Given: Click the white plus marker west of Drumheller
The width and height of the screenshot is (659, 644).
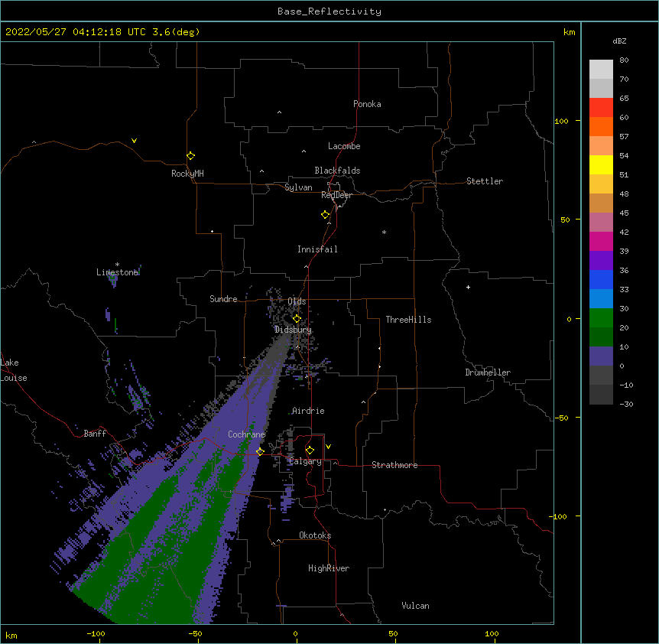Looking at the screenshot, I should click(468, 287).
